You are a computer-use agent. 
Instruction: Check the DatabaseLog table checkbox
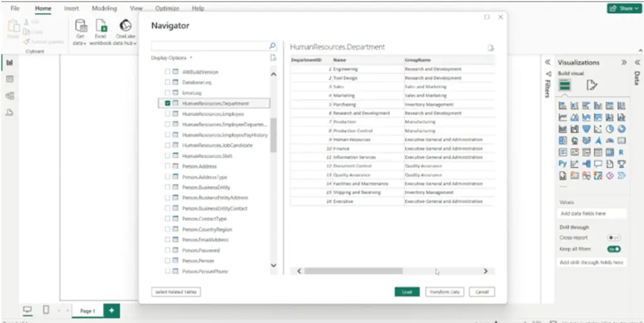[167, 82]
